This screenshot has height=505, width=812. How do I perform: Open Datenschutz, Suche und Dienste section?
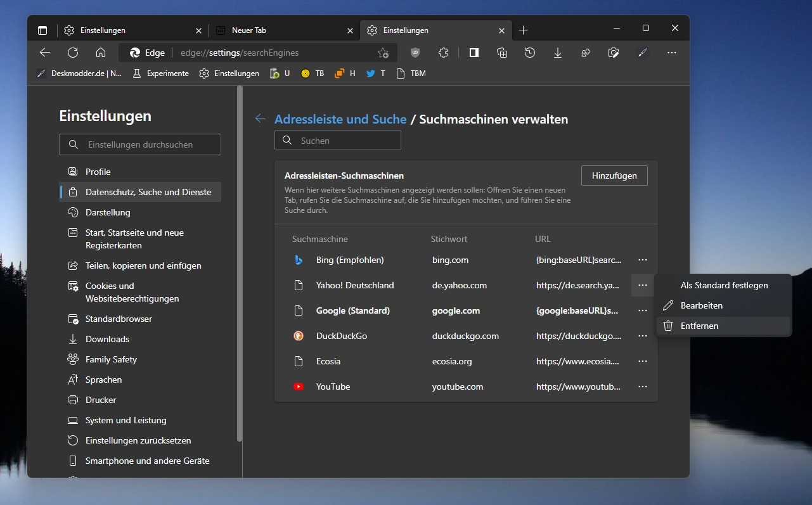point(140,192)
